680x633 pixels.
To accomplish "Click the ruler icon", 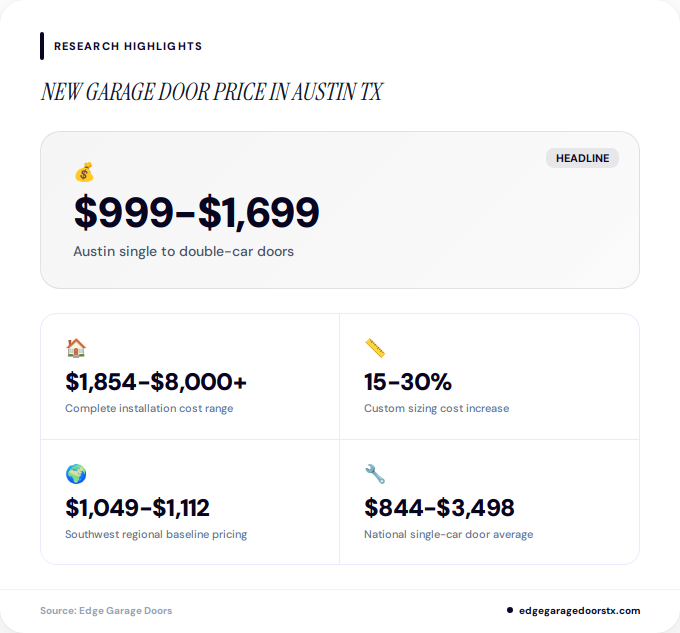I will point(375,348).
